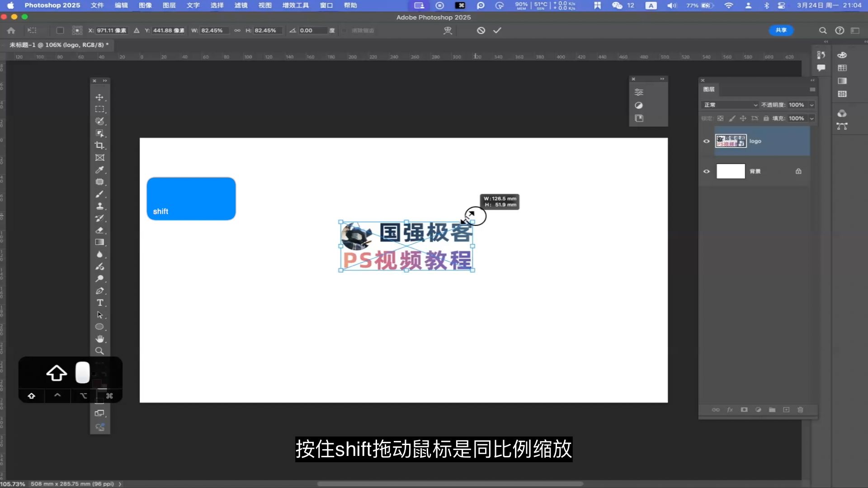Switch to warp mode in options bar

click(x=448, y=30)
